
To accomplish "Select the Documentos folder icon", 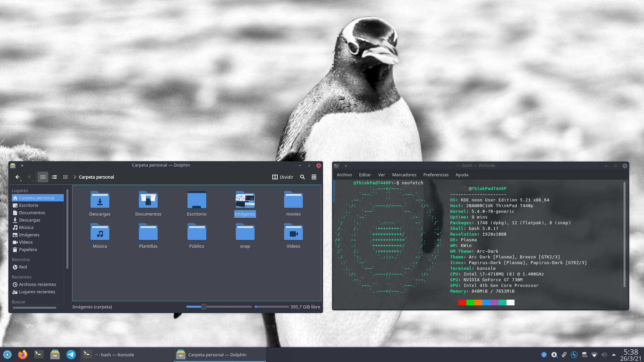I will tap(148, 200).
